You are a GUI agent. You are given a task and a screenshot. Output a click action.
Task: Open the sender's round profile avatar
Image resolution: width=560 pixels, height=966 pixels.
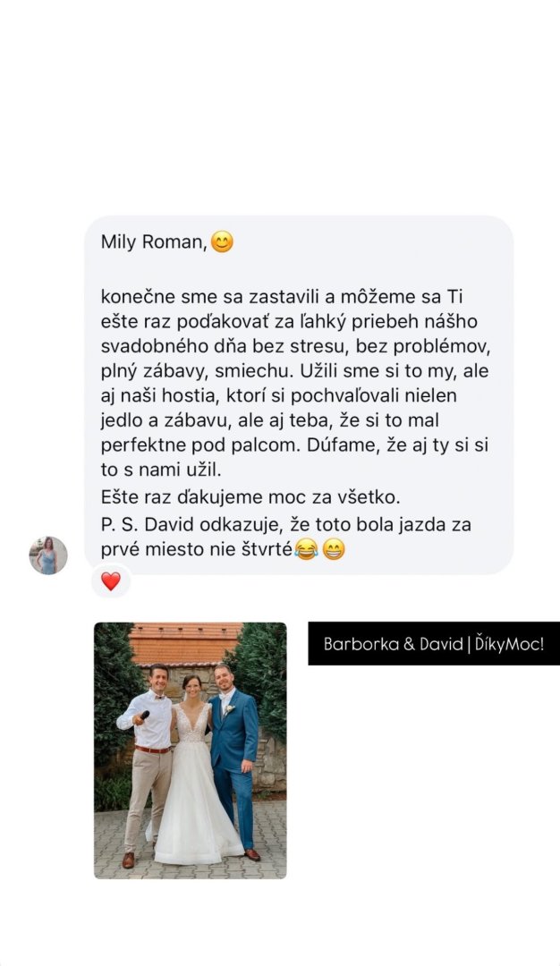48,555
